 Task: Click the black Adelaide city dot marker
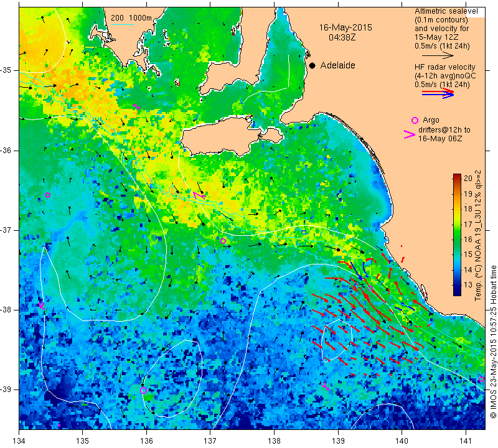(312, 65)
